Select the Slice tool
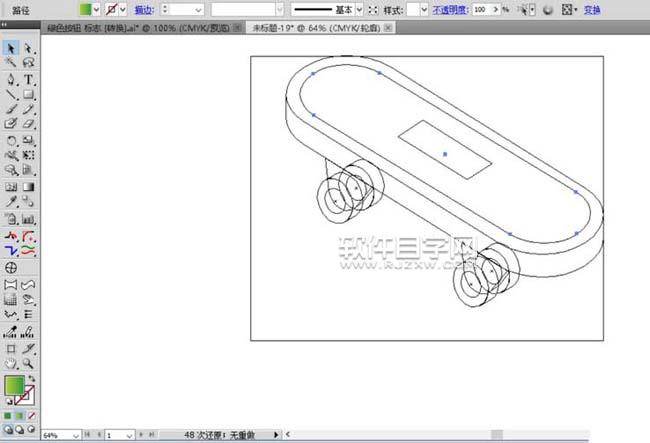The width and height of the screenshot is (650, 443). coord(28,349)
